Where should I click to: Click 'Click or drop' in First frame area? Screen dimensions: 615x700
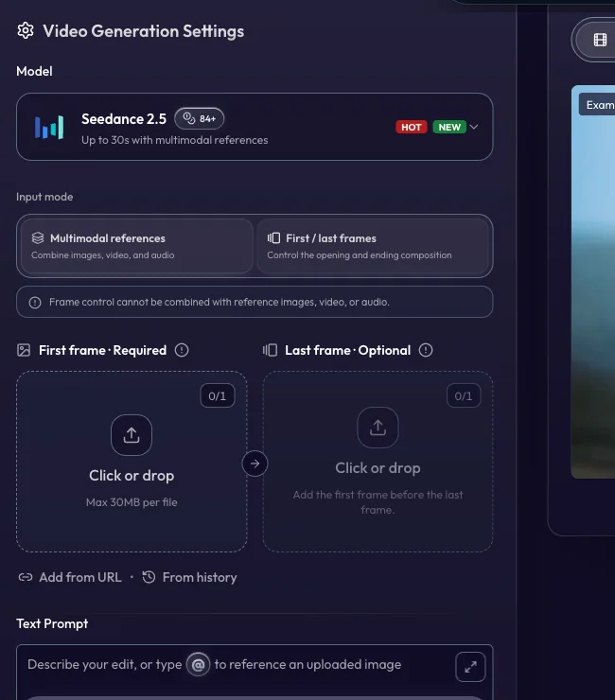click(132, 476)
